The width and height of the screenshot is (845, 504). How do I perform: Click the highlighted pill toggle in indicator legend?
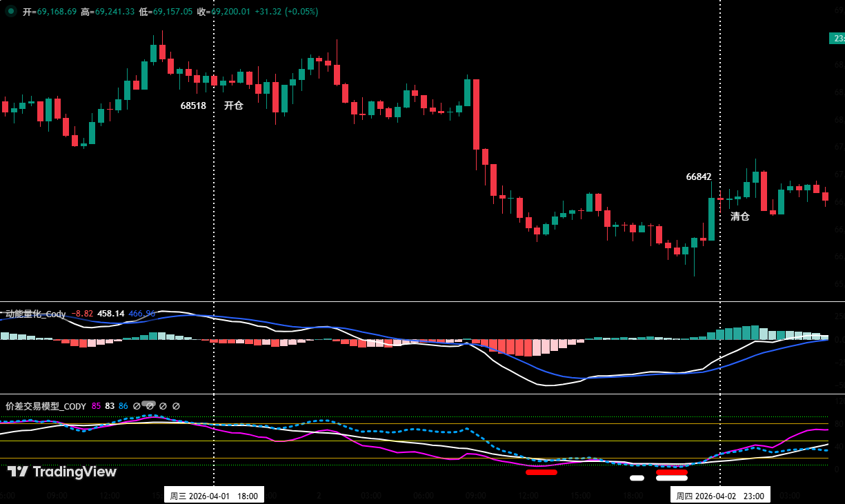point(149,404)
